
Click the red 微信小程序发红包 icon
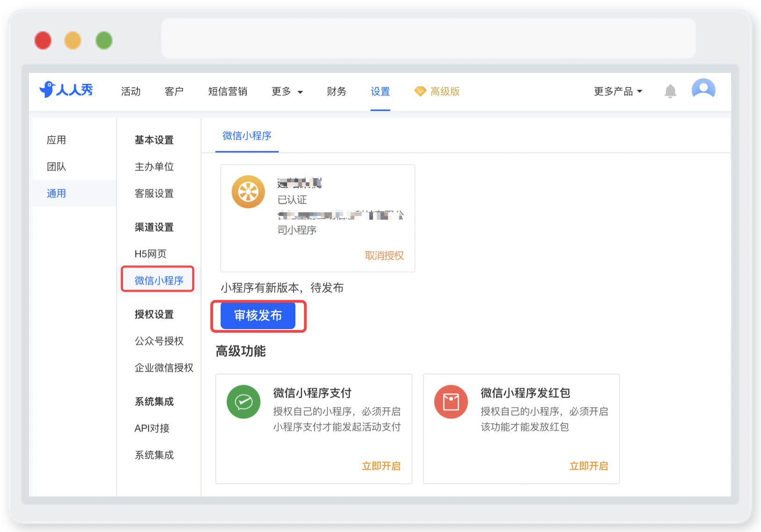coord(451,402)
